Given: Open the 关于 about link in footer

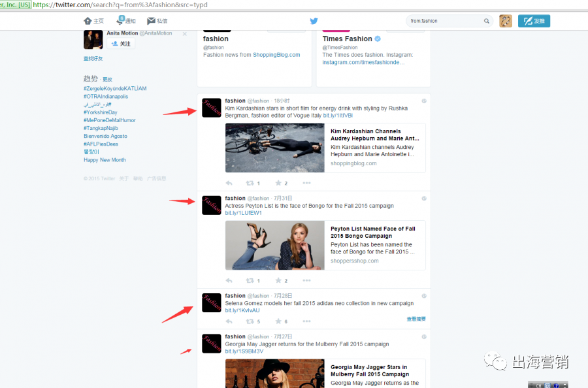Looking at the screenshot, I should 123,179.
